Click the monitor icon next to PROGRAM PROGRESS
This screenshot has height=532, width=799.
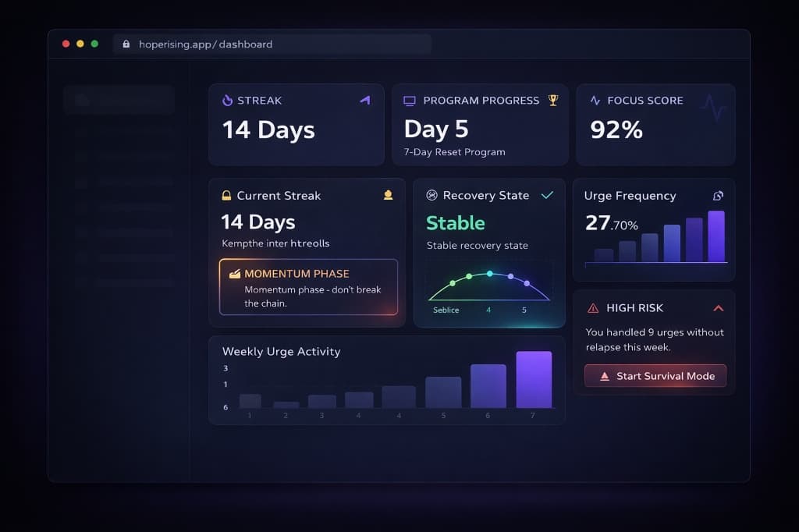point(410,101)
